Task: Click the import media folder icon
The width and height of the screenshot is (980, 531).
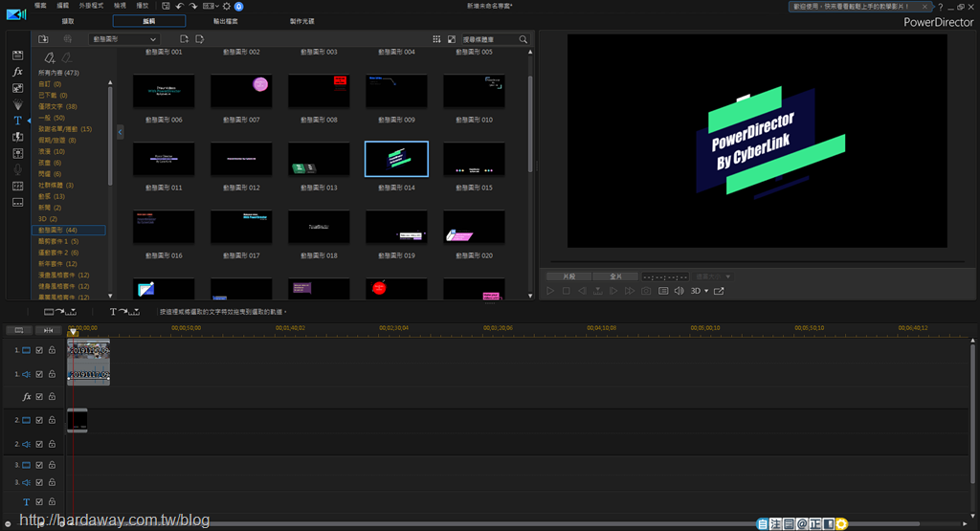Action: pyautogui.click(x=43, y=38)
